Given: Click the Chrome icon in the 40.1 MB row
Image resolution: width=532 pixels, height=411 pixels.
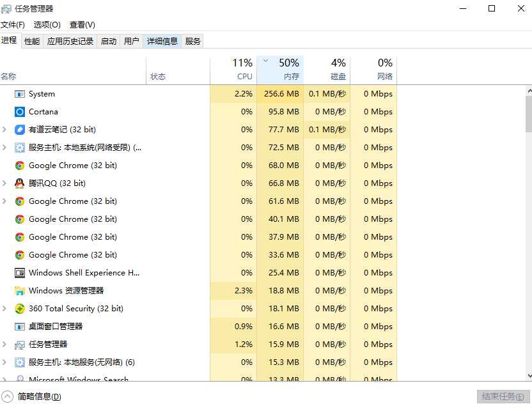Looking at the screenshot, I should tap(20, 219).
